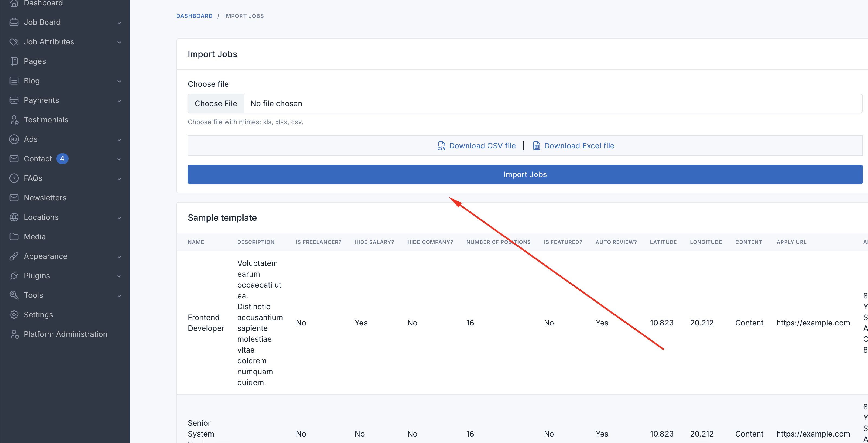The height and width of the screenshot is (443, 868).
Task: Click the FAQs question mark icon
Action: 14,178
